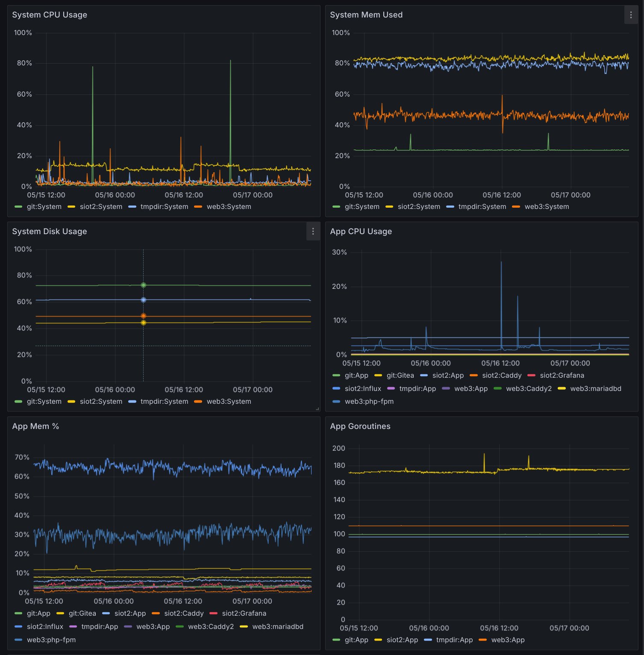The height and width of the screenshot is (655, 644).
Task: Toggle git:App series in App CPU Usage legend
Action: 356,376
